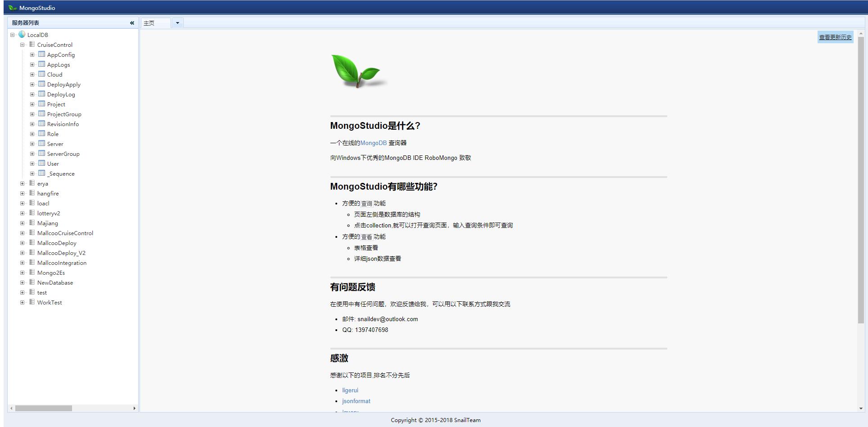This screenshot has width=868, height=427.
Task: Click the Mongo2Es database icon
Action: (x=32, y=272)
